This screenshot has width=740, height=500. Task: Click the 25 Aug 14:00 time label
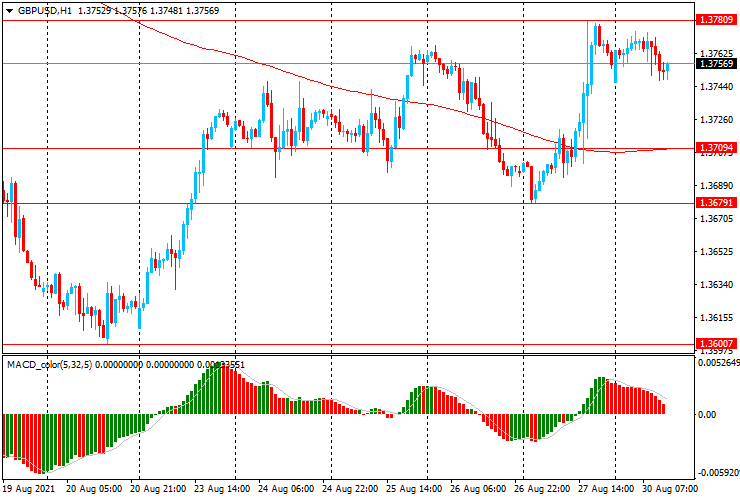pos(414,488)
